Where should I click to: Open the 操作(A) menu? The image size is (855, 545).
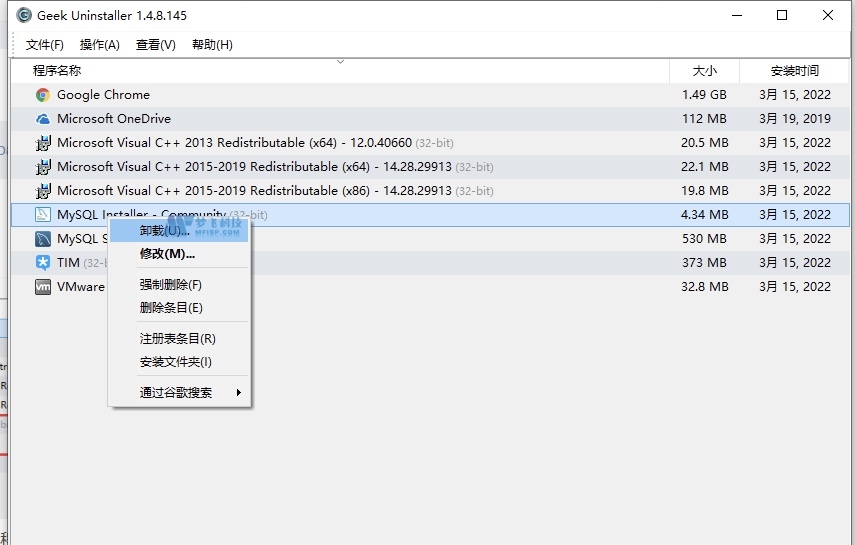click(x=99, y=45)
